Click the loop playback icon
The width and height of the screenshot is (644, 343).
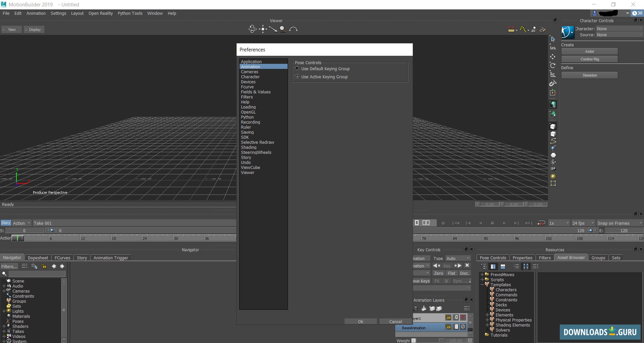coord(541,223)
